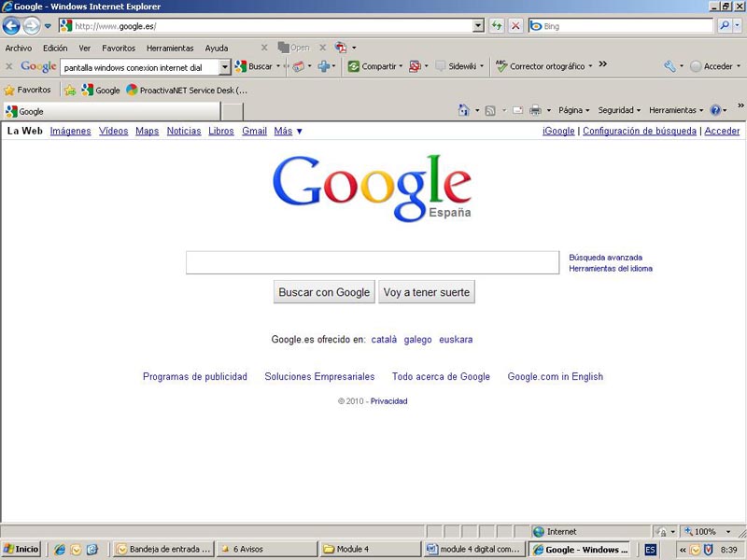Open the zoom level 100% dropdown

point(728,531)
